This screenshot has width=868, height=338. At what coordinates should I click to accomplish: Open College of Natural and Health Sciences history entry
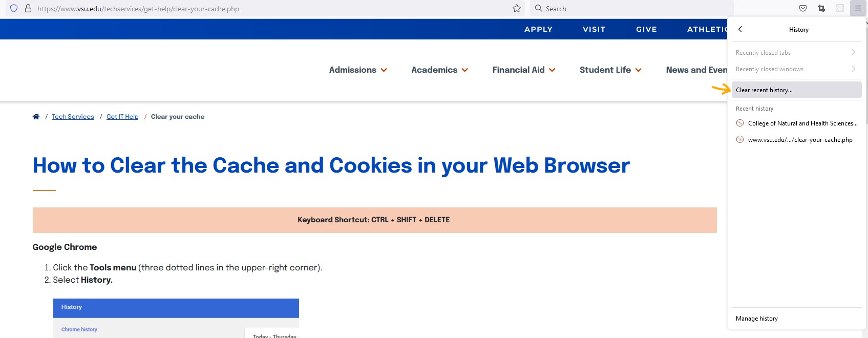click(x=796, y=123)
